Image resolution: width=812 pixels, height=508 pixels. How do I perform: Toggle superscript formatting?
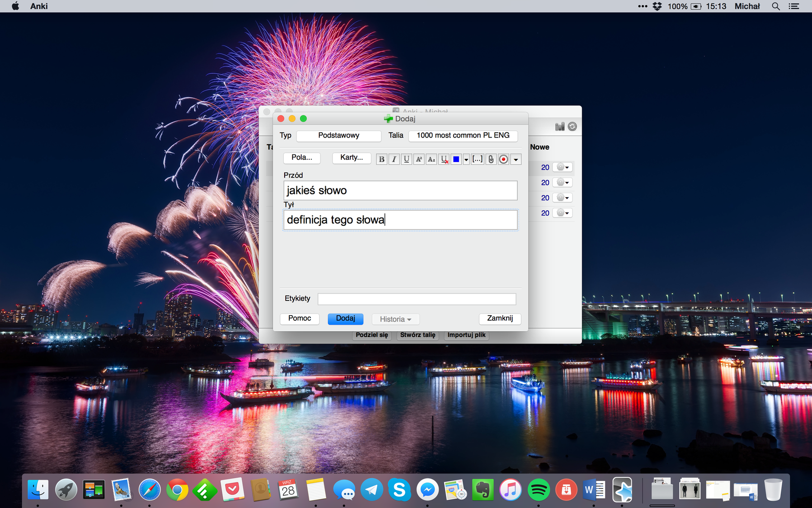(x=419, y=159)
